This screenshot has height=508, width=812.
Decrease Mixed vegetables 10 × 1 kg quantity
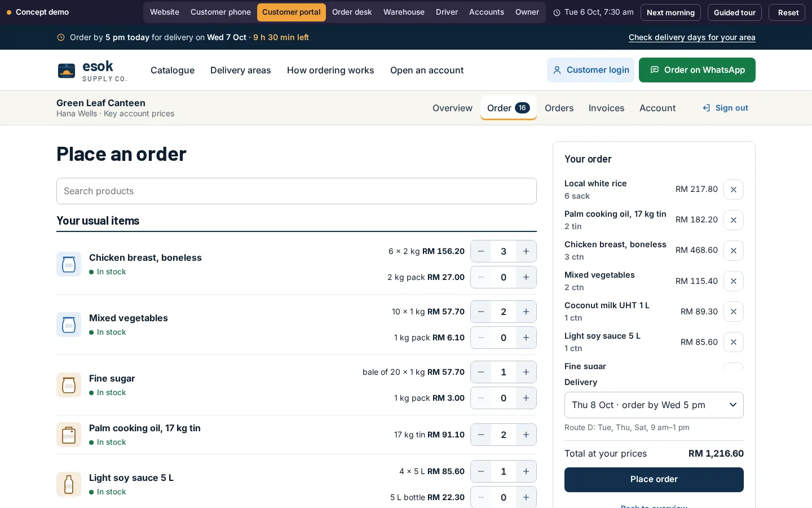click(481, 312)
